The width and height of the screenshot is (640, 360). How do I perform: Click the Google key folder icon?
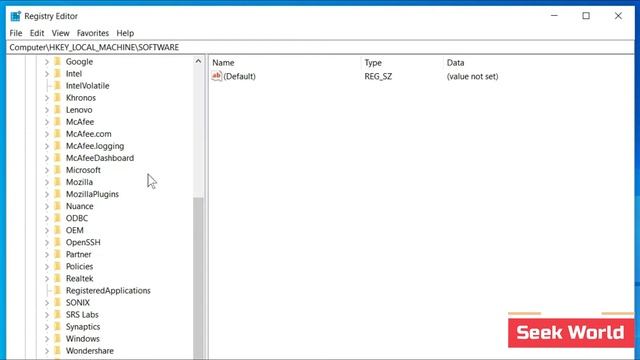(58, 62)
